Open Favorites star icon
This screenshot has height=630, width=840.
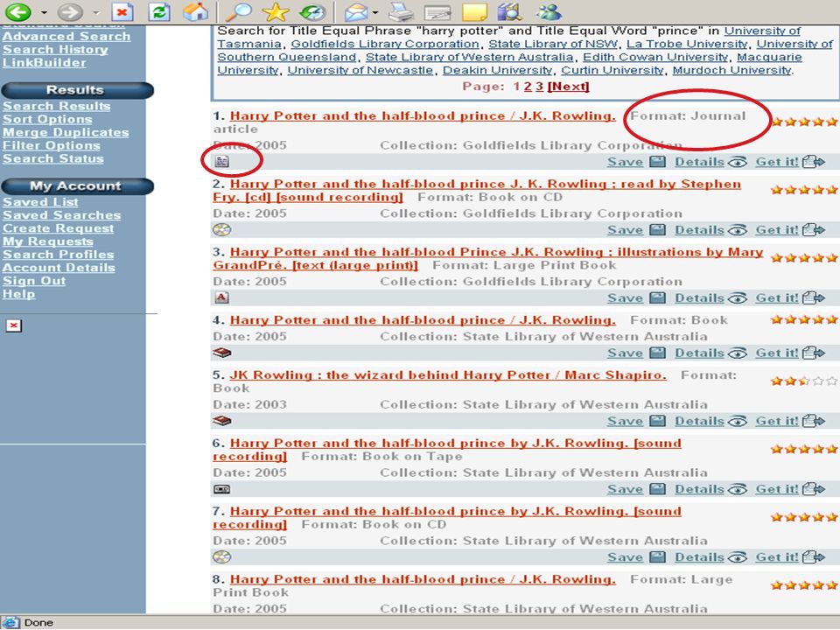[x=276, y=11]
